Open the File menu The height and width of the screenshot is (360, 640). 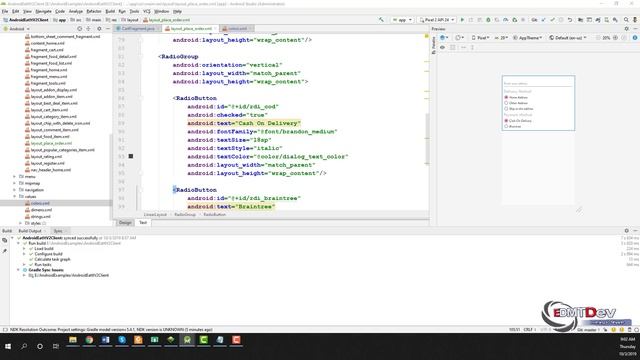(x=5, y=11)
